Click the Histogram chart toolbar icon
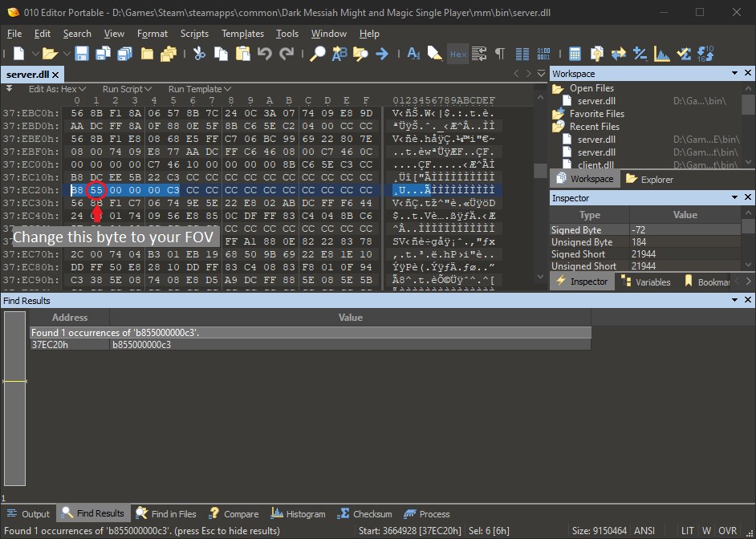756x539 pixels. 662,54
